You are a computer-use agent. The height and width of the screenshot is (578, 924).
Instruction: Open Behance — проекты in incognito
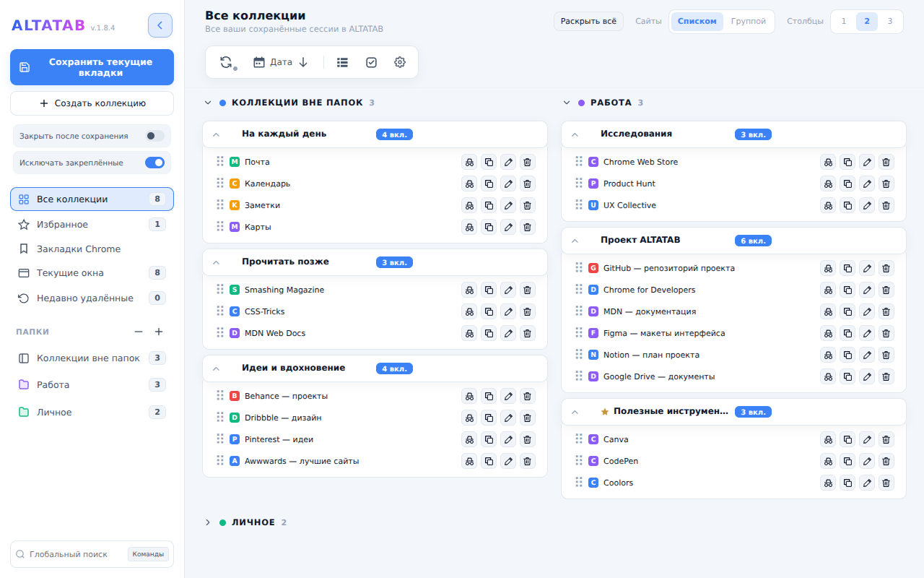(469, 396)
